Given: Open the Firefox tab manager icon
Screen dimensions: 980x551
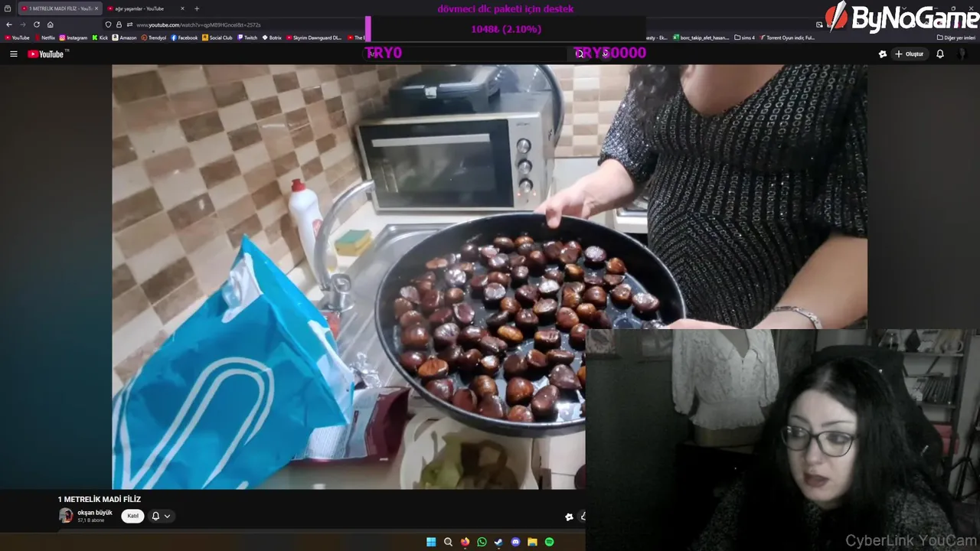Looking at the screenshot, I should pos(8,8).
